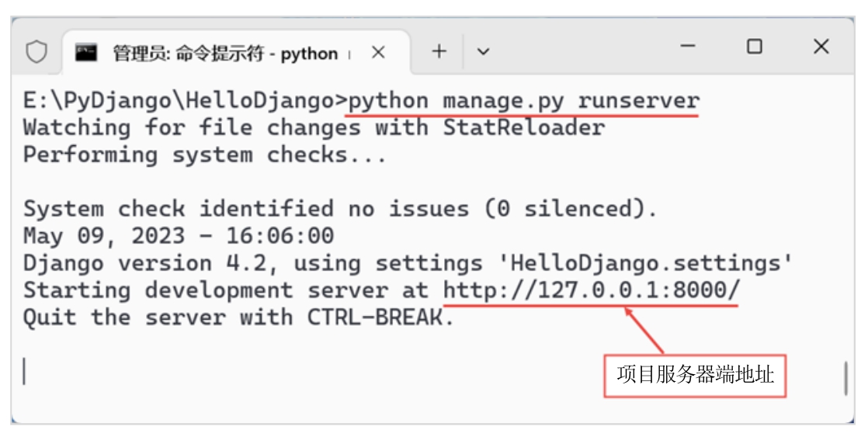Click the May 09, 2023 timestamp line
The height and width of the screenshot is (437, 868).
coord(179,236)
